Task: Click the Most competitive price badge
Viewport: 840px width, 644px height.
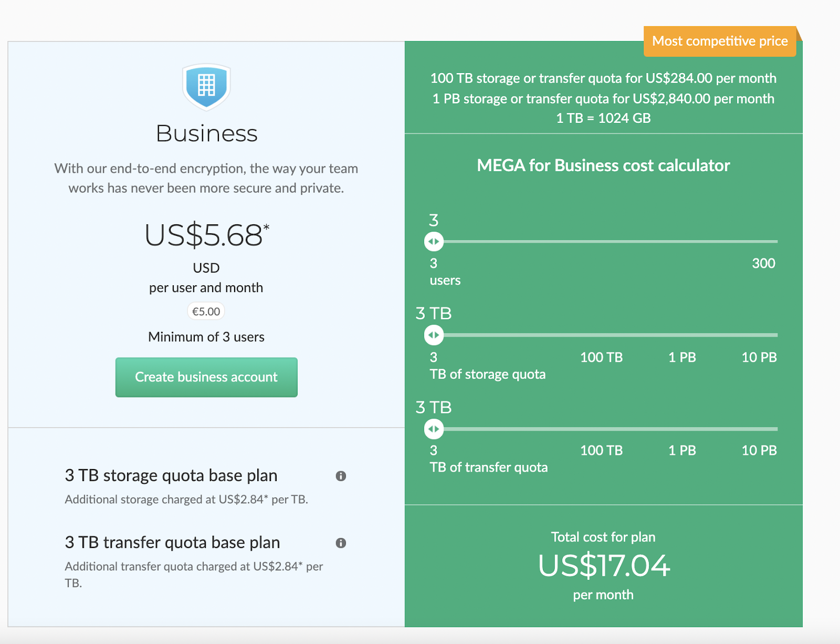Action: [x=720, y=41]
